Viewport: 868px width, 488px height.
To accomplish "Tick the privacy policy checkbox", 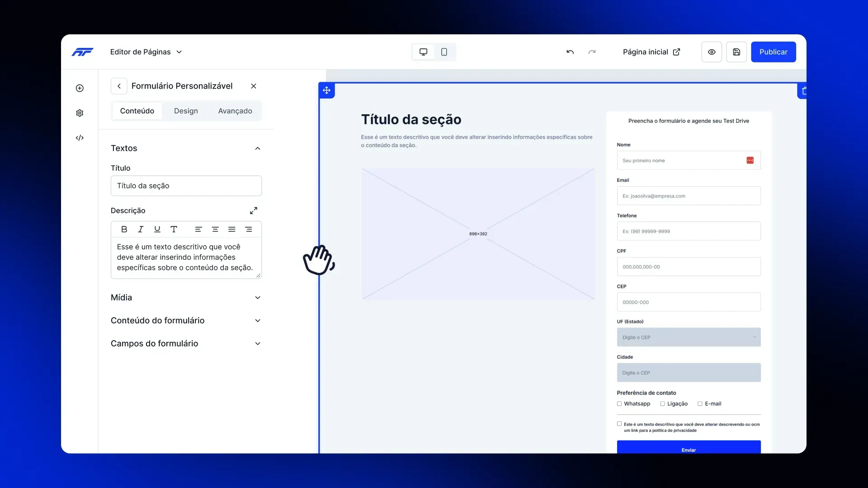I will pos(619,424).
